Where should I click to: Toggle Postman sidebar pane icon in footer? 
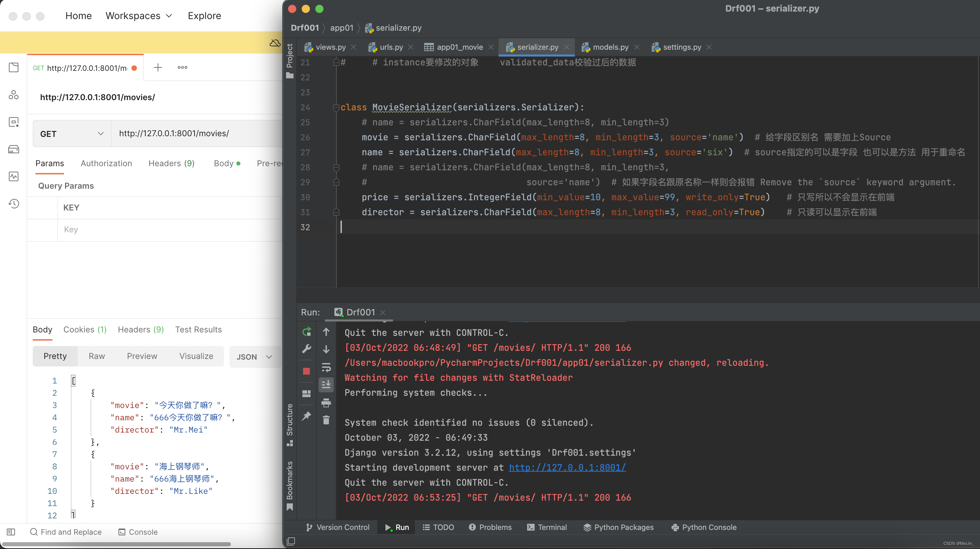[11, 532]
